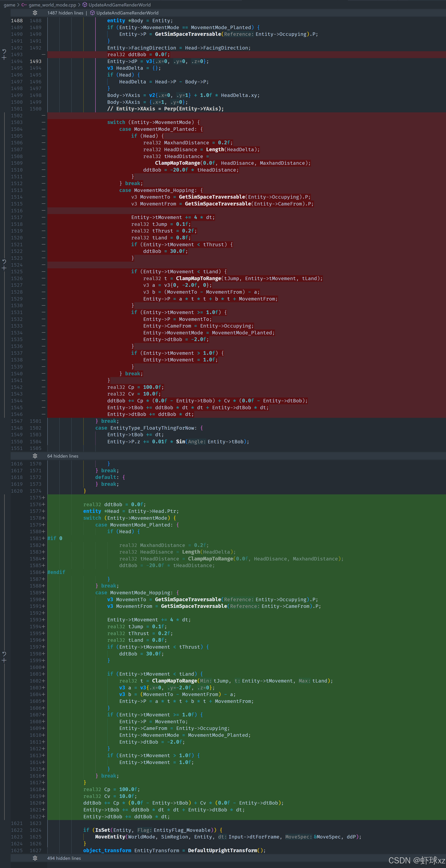Revert the large red deleted switch block
This screenshot has height=868, width=446.
click(x=4, y=261)
